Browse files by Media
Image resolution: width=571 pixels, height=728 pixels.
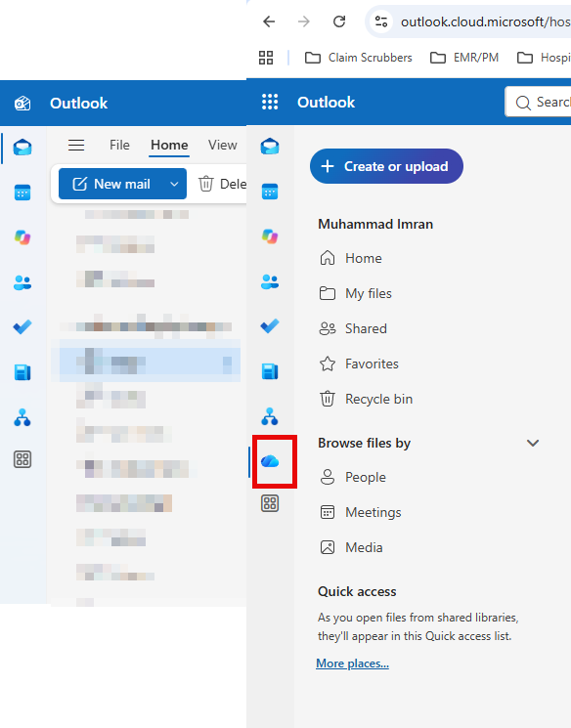351,548
